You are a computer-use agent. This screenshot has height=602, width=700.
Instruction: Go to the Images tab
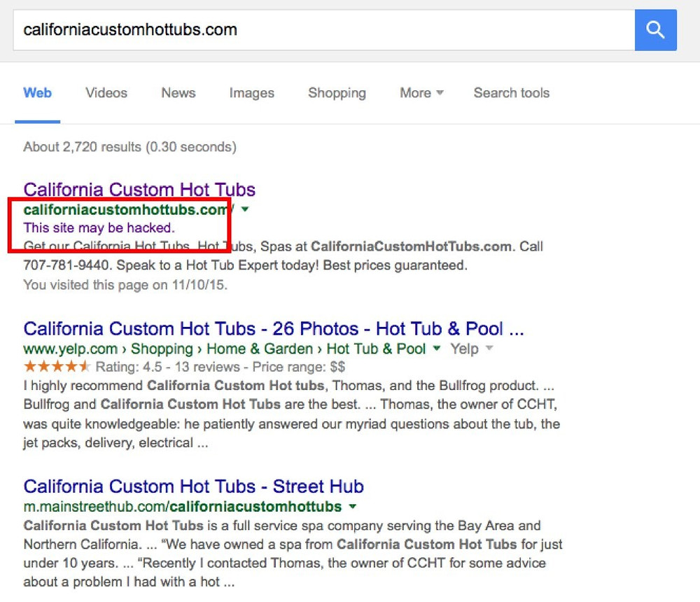[x=252, y=93]
